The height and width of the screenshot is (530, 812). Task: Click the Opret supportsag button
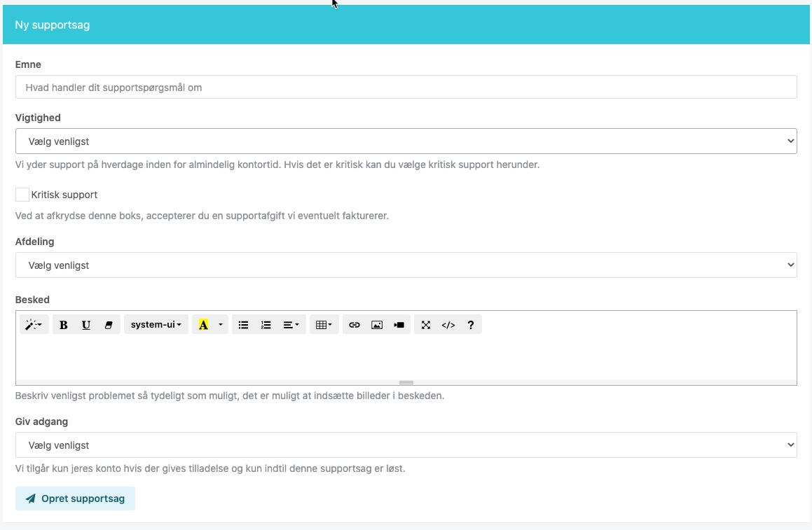75,498
